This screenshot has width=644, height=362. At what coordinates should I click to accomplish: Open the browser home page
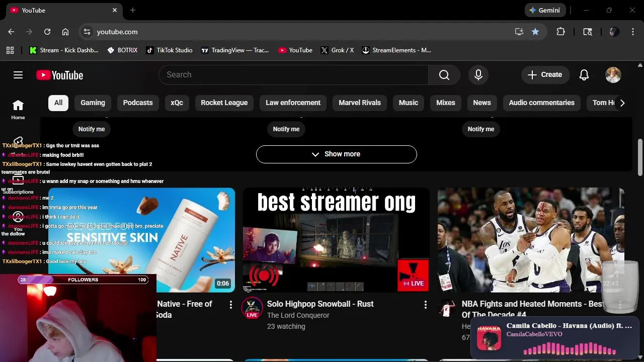[x=65, y=32]
